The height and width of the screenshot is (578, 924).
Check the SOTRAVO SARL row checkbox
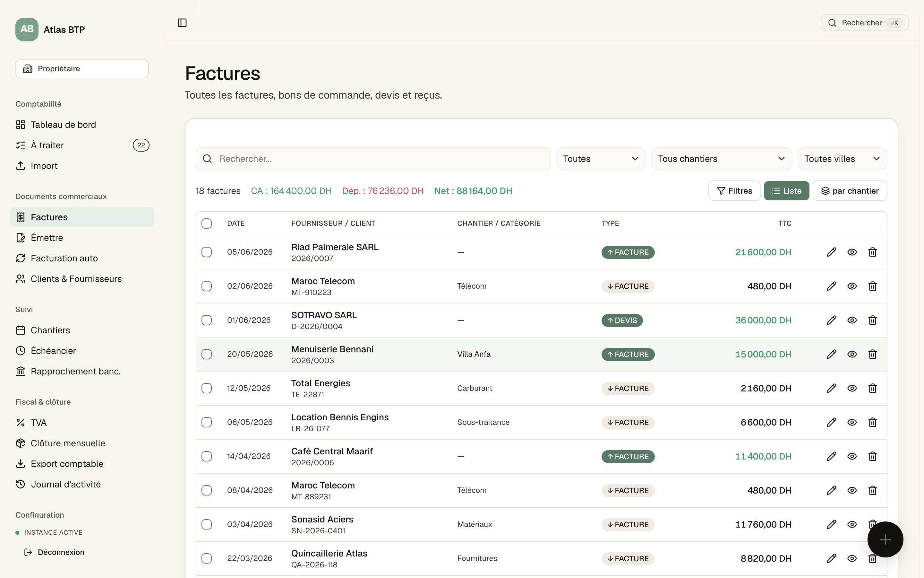207,320
